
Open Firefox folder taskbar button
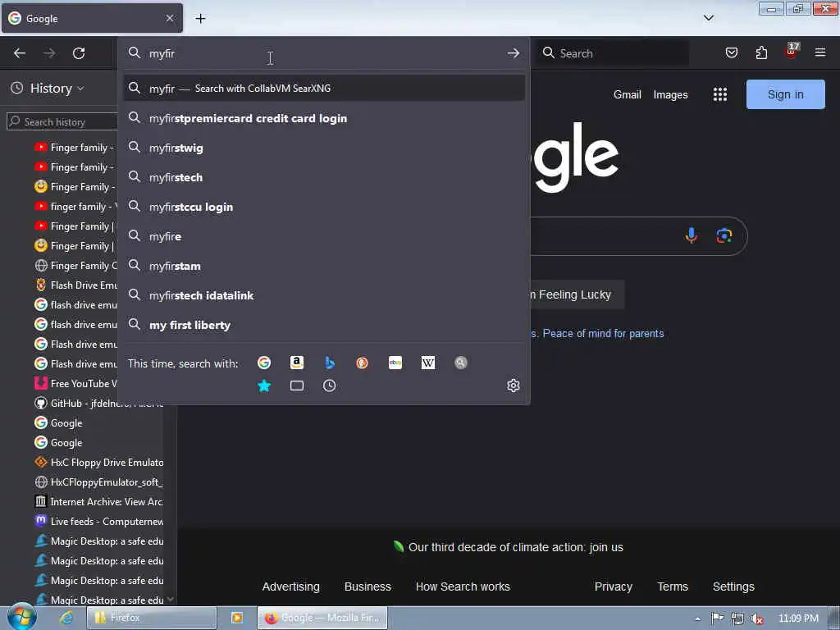tap(151, 618)
